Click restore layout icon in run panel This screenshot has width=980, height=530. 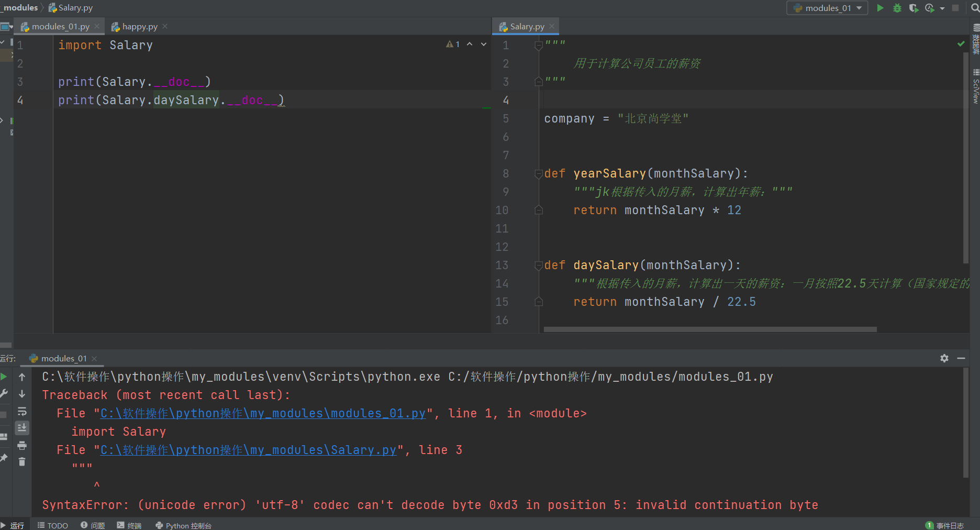[x=4, y=436]
